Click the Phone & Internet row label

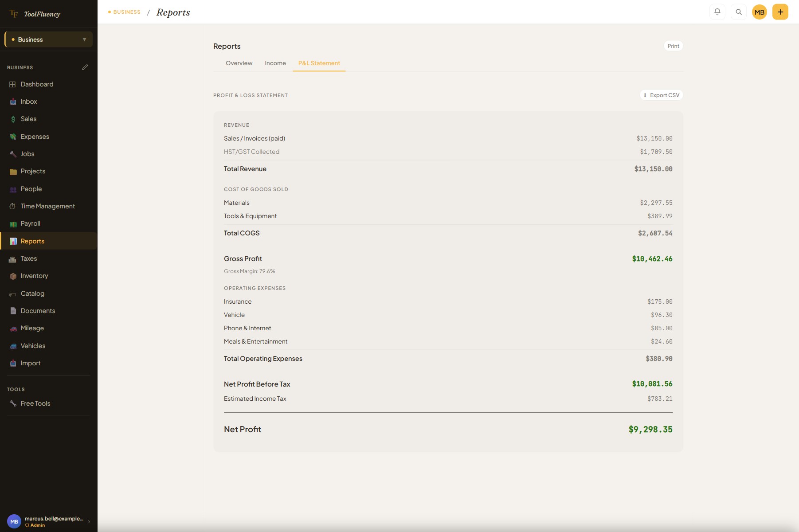247,328
